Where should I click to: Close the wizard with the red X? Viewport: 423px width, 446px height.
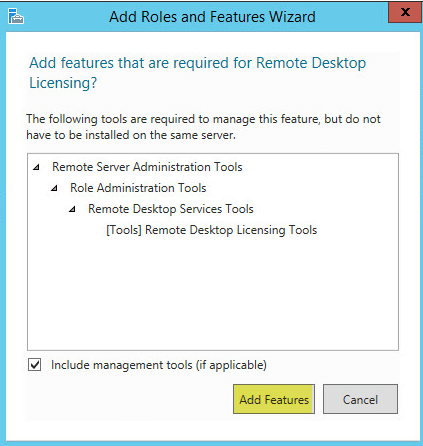[x=405, y=12]
